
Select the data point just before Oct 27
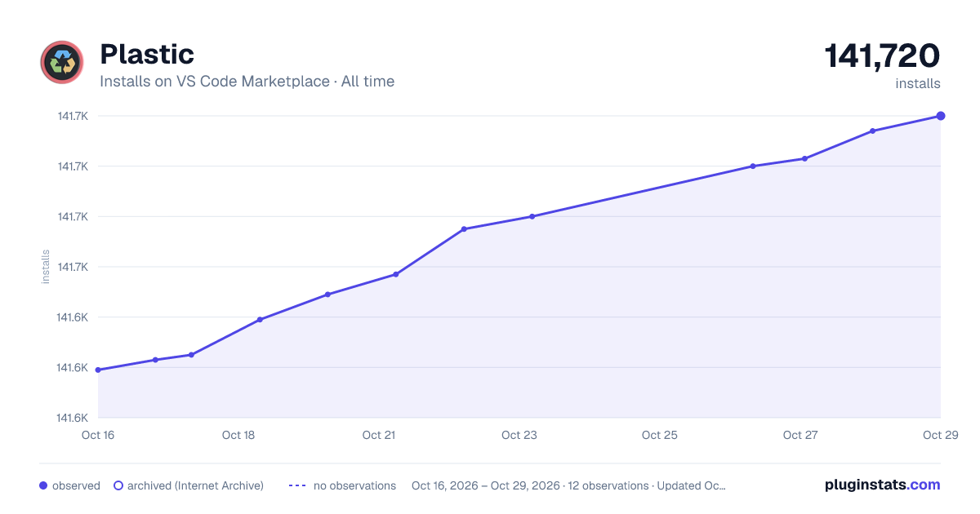tap(753, 166)
